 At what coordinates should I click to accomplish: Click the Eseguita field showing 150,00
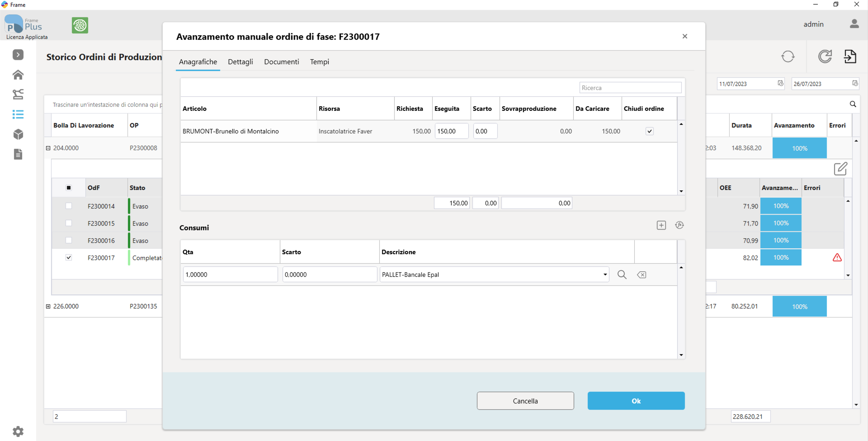(451, 131)
